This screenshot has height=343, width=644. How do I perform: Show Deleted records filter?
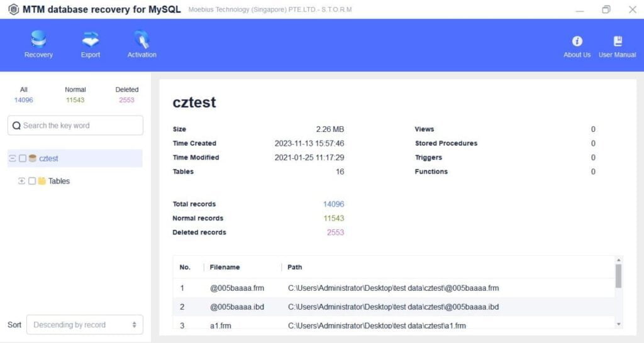coord(126,95)
